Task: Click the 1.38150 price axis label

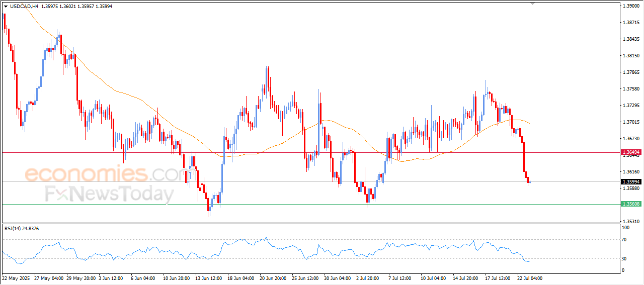Action: 631,56
